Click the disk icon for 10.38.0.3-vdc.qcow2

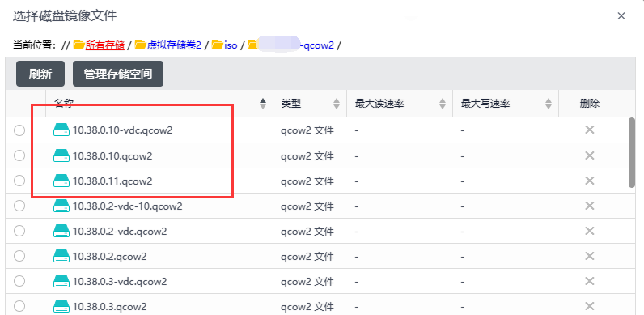click(x=61, y=281)
